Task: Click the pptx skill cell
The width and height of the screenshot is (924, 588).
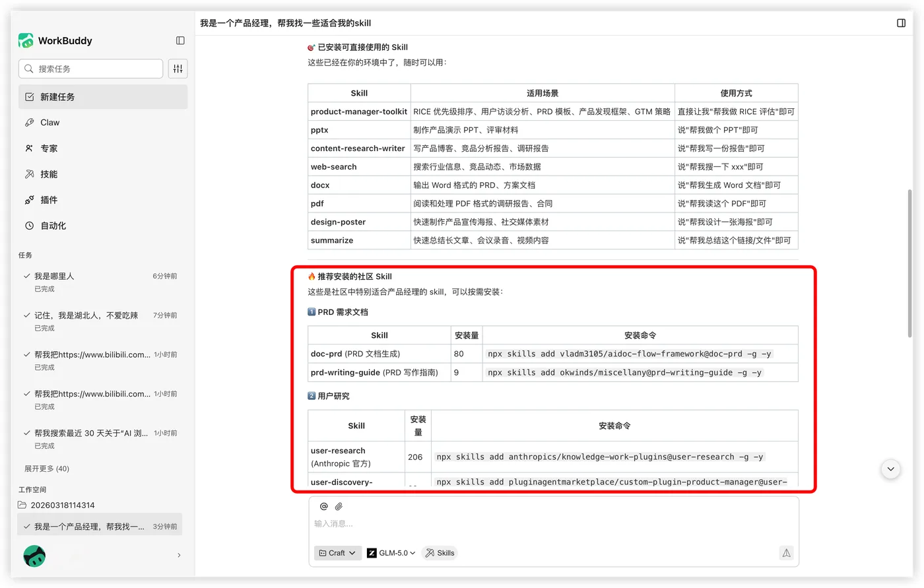Action: click(359, 130)
